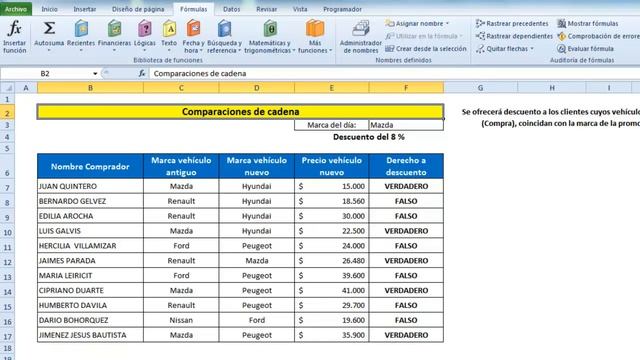Switch to the Inicio tab

click(49, 9)
